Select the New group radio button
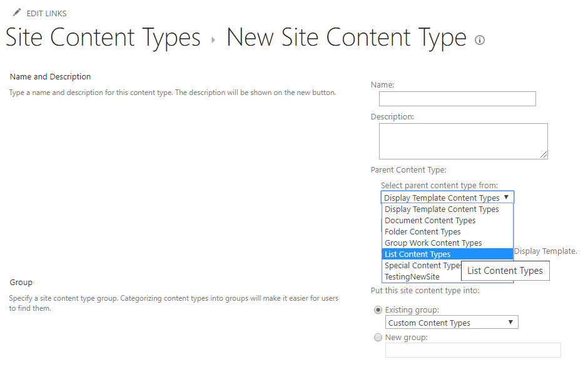Image resolution: width=588 pixels, height=372 pixels. [x=378, y=337]
